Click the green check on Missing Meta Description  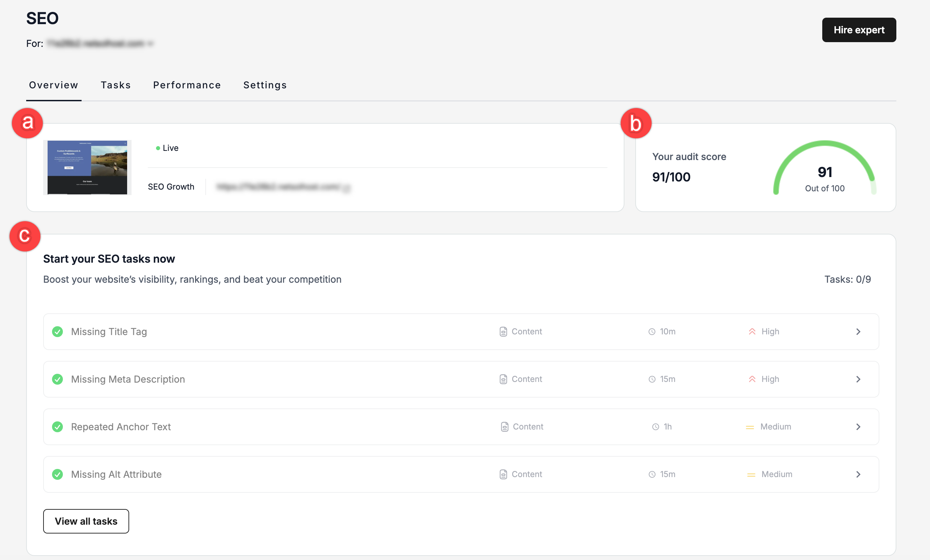57,379
